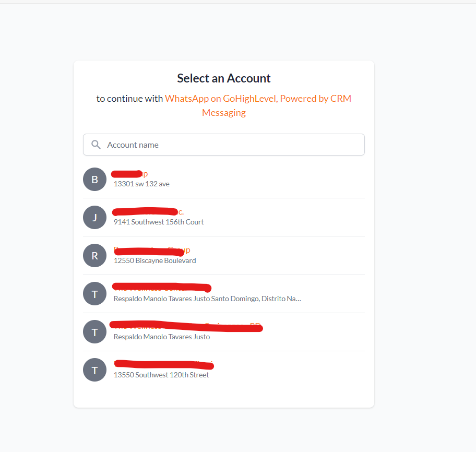Image resolution: width=476 pixels, height=452 pixels.
Task: Select account with Santo Domingo, Distrito address
Action: click(224, 293)
